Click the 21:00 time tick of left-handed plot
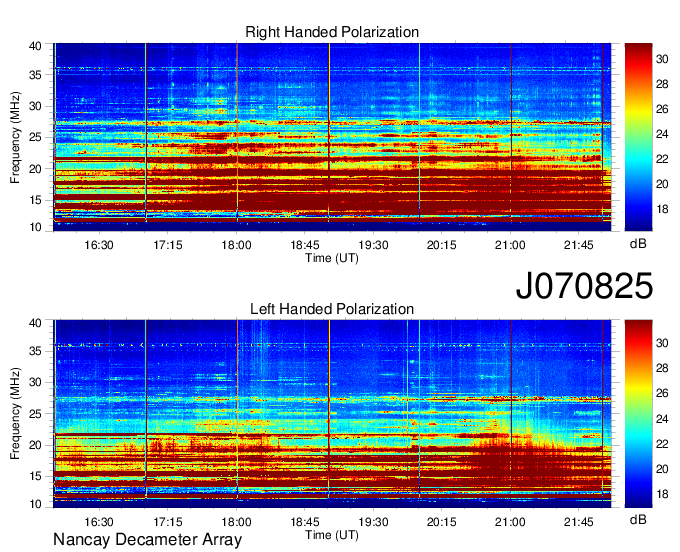680x552 pixels. (x=510, y=522)
